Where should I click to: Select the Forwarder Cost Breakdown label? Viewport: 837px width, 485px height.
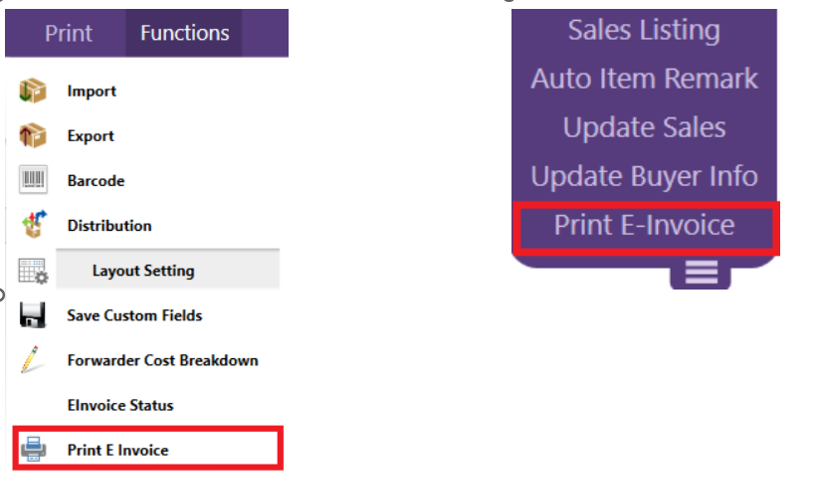162,360
